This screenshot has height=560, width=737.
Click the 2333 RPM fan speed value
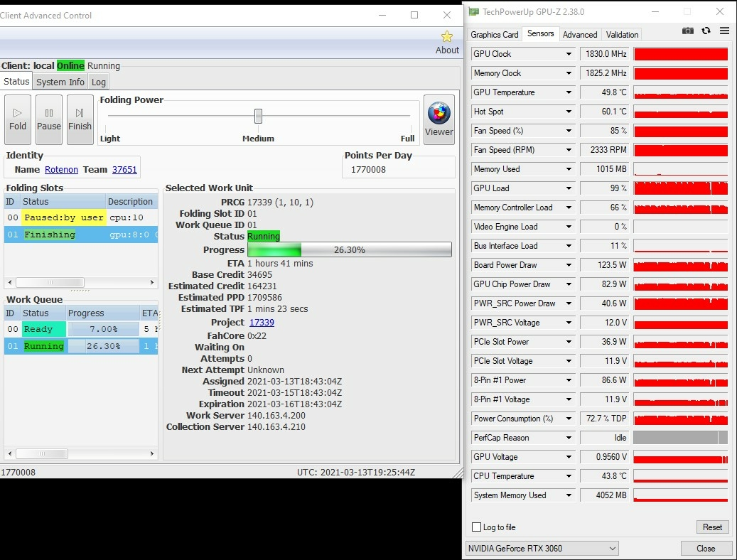point(605,150)
